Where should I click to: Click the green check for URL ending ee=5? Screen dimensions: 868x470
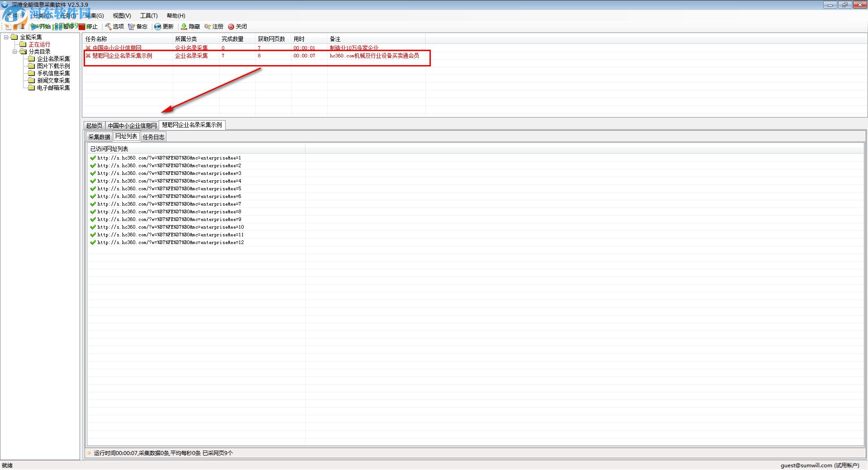point(93,189)
